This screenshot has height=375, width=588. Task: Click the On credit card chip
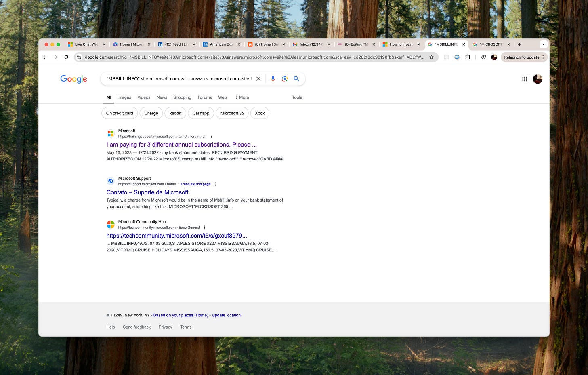(x=120, y=113)
